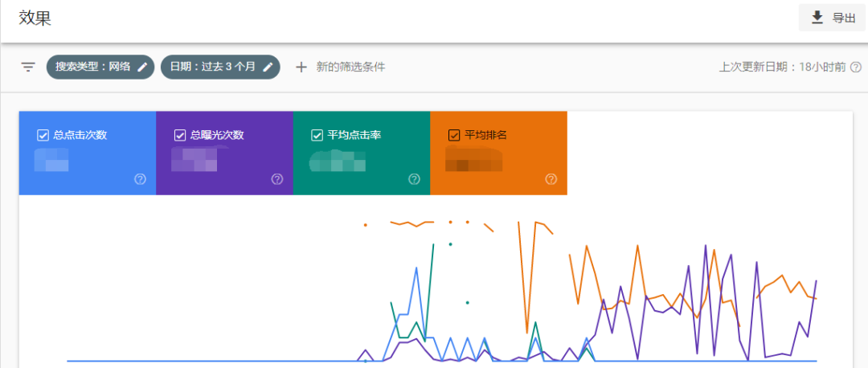Click pencil icon on 搜索类型 chip

(x=142, y=67)
